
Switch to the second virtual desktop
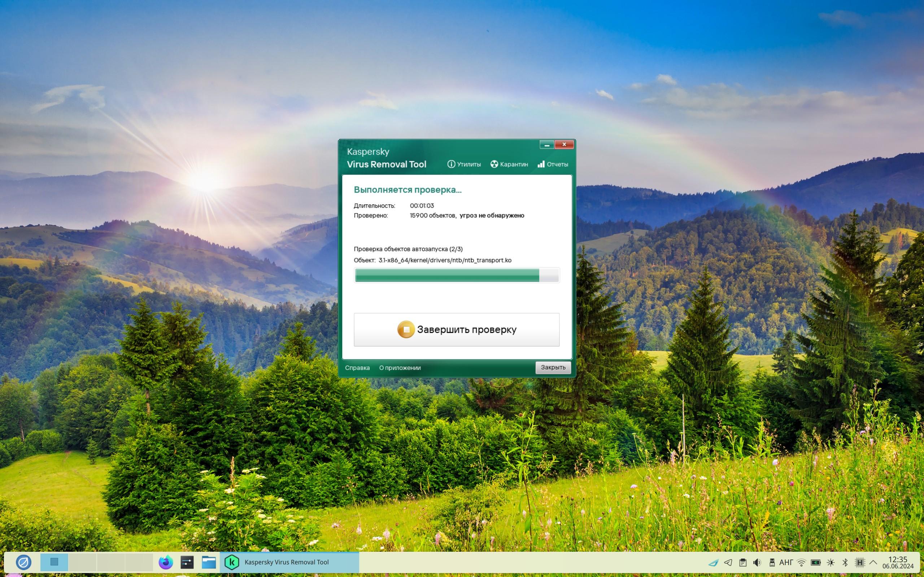[82, 562]
